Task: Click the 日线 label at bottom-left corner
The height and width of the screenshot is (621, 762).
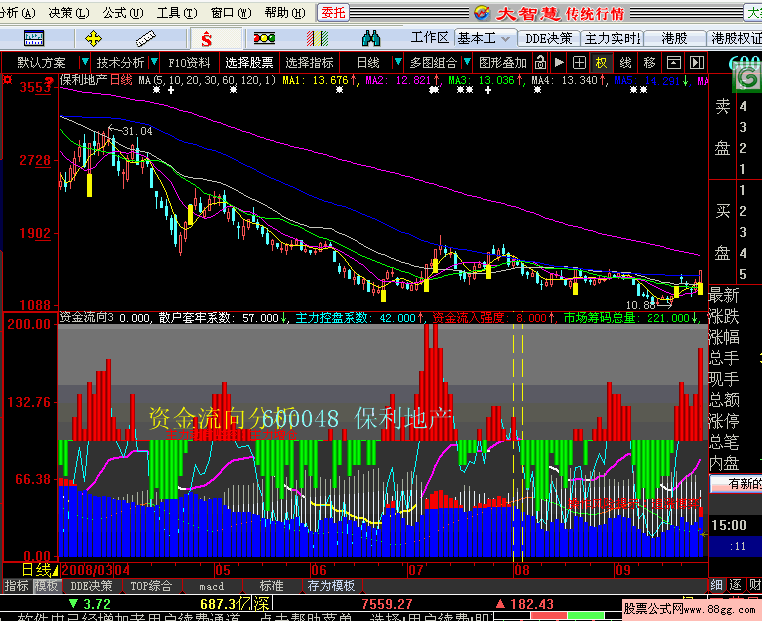Action: (x=36, y=570)
